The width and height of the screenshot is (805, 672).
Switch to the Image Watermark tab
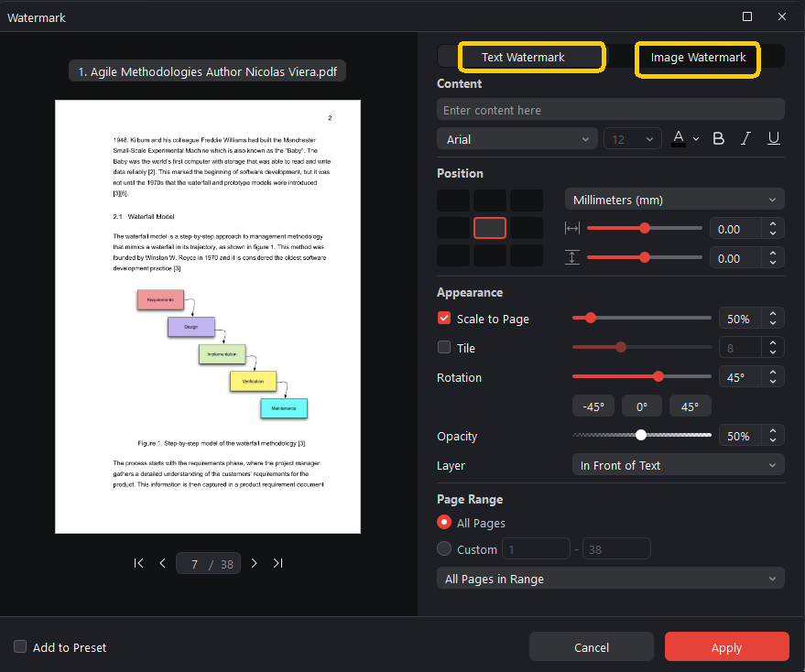point(698,57)
